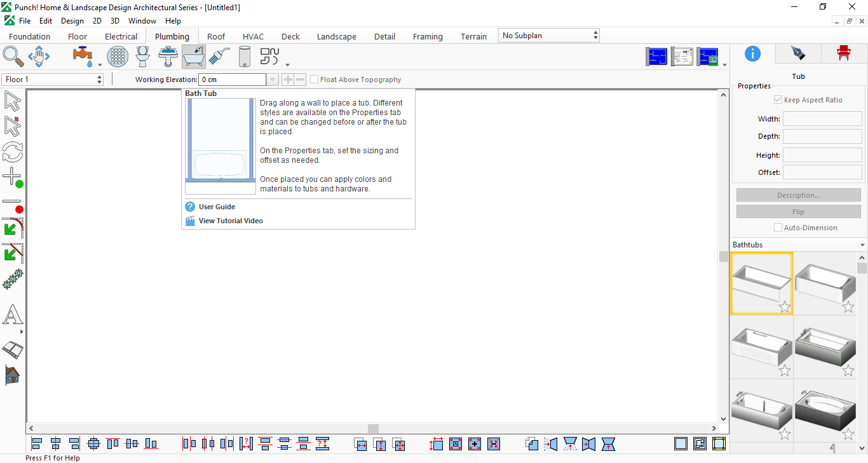Select the shower head tool

coord(219,56)
